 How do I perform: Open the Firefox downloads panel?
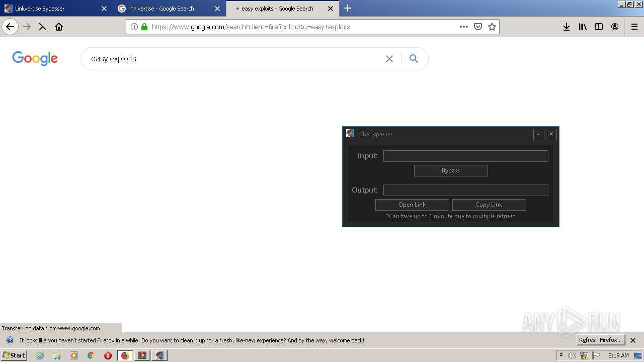point(567,27)
